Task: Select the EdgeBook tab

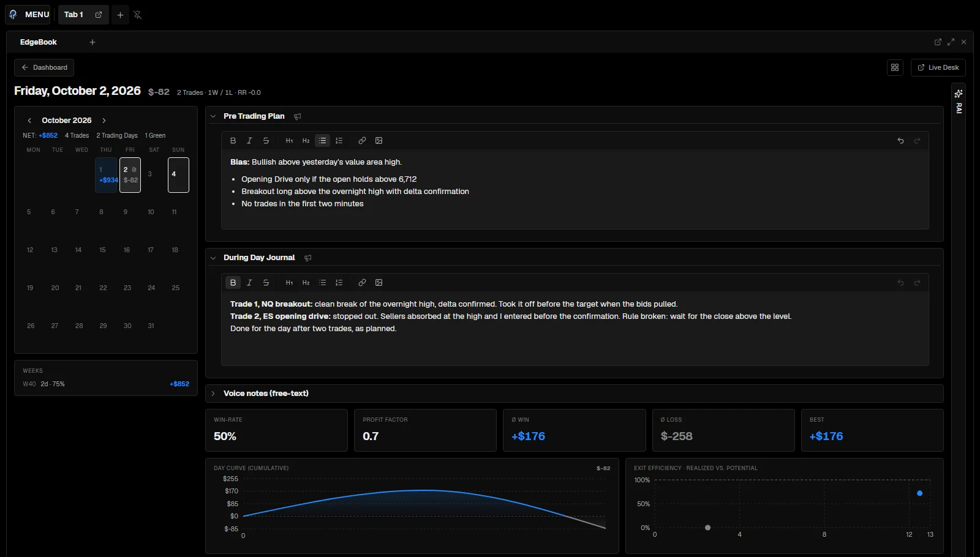Action: point(39,42)
